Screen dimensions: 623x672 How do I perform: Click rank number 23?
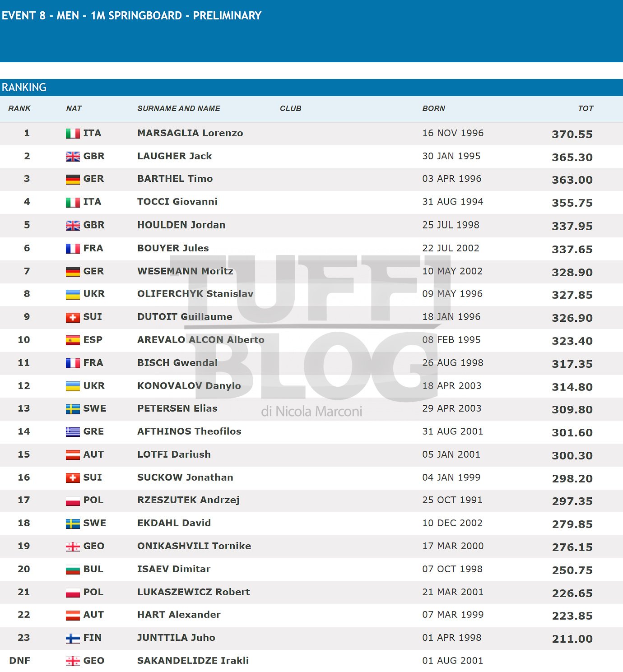coord(24,638)
